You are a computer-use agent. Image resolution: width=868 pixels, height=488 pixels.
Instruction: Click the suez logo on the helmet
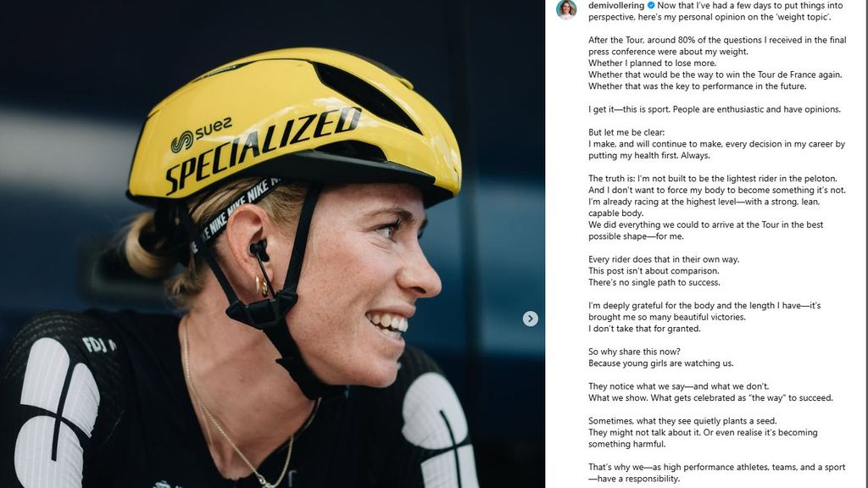[x=201, y=136]
